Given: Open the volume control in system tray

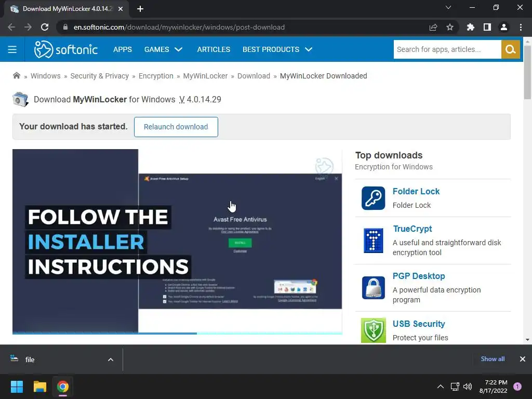Looking at the screenshot, I should tap(468, 387).
